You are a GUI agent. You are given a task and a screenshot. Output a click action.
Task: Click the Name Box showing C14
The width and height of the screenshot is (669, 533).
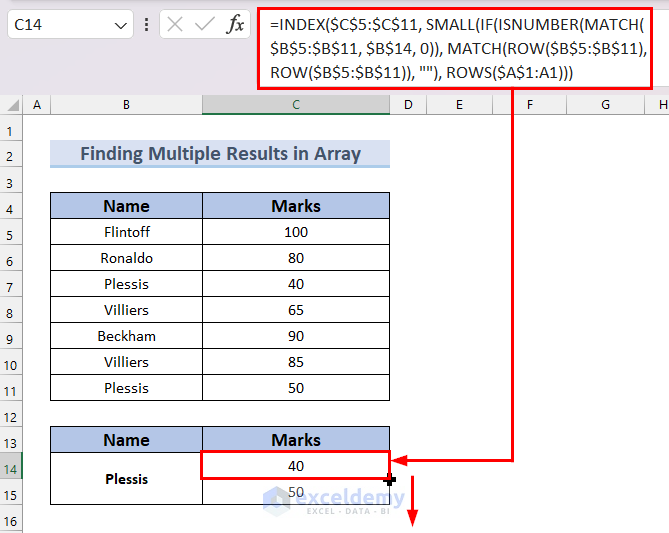pos(70,24)
